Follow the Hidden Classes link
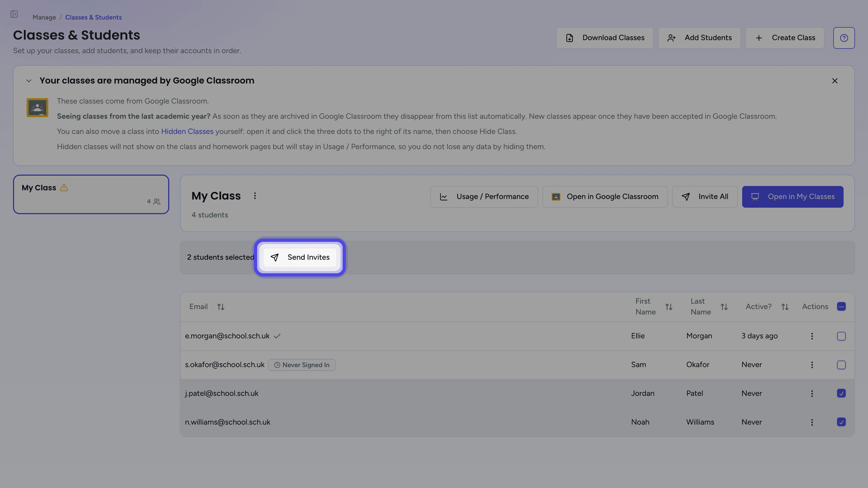868x488 pixels. pos(187,131)
